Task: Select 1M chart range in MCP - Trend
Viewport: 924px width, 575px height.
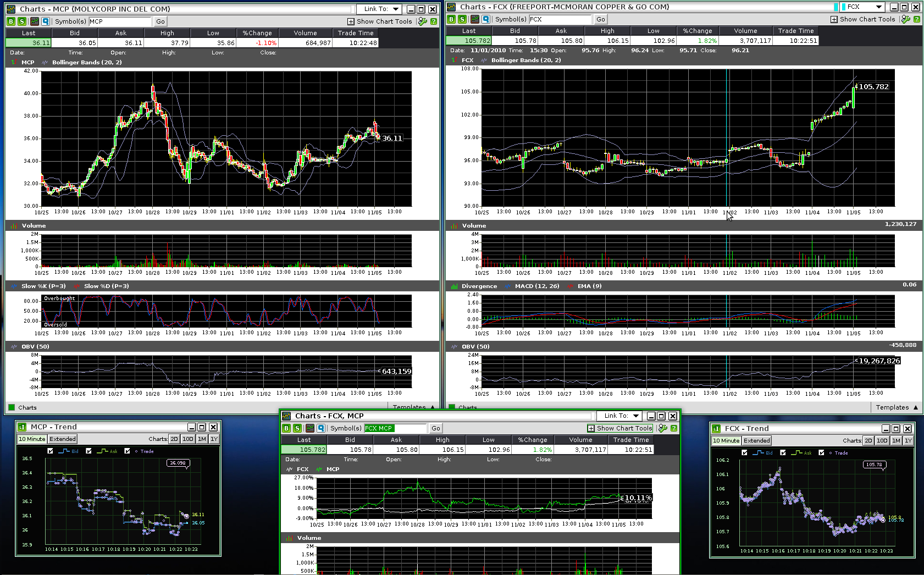Action: coord(202,439)
